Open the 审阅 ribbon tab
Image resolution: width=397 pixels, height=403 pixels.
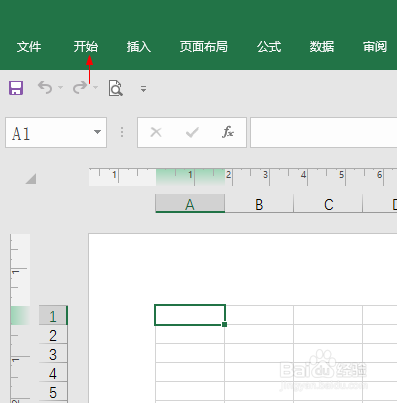[375, 47]
